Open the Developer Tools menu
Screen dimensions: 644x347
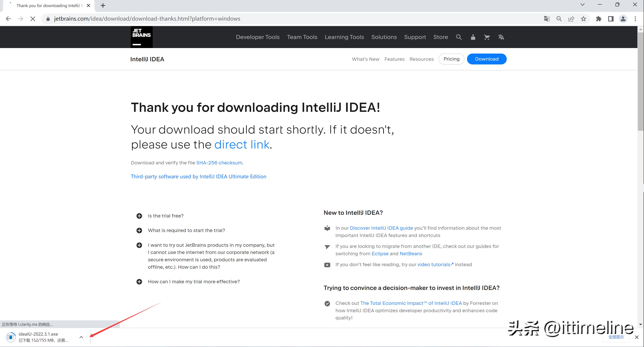258,37
